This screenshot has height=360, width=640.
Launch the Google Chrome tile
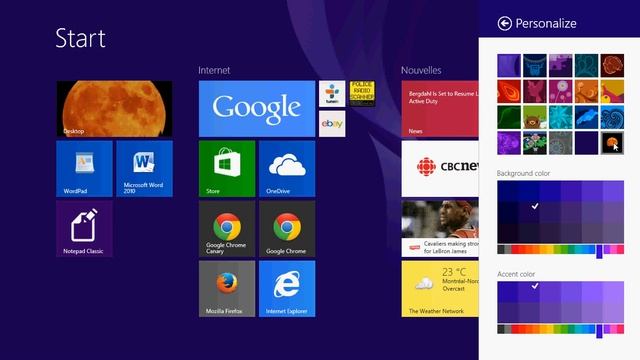tap(287, 229)
